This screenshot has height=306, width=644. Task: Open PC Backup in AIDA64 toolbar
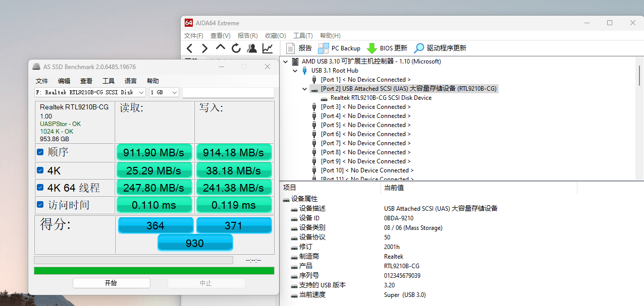pos(339,48)
